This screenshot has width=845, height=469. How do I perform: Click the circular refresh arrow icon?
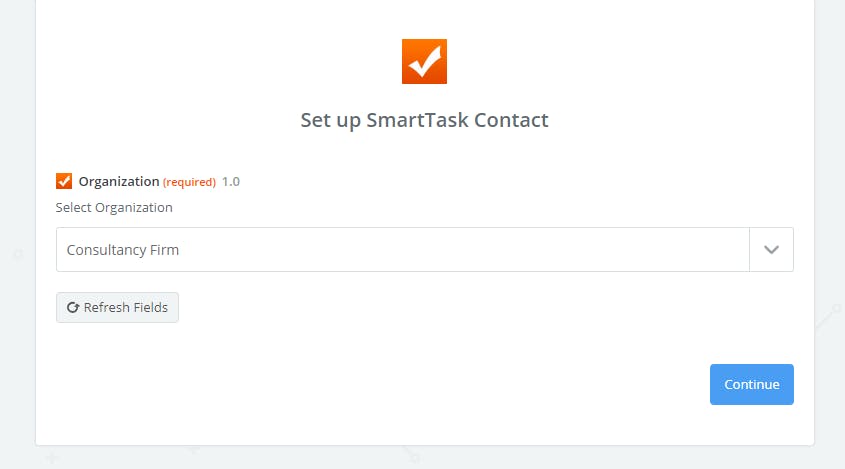click(73, 308)
